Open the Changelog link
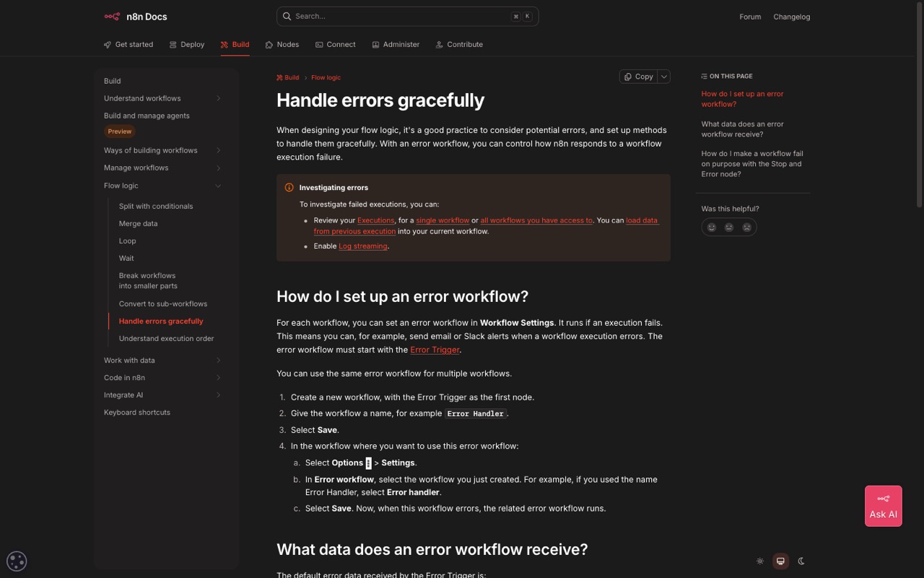 [792, 17]
